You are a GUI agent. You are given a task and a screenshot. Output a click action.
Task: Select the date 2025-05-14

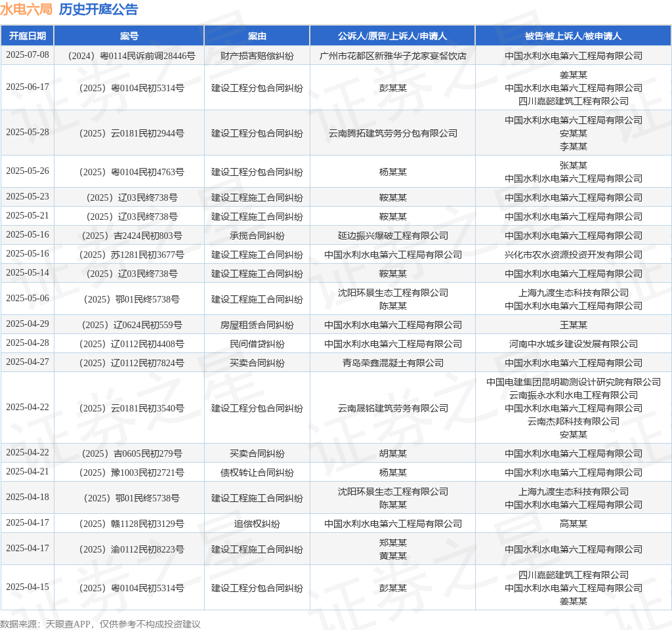[x=28, y=272]
